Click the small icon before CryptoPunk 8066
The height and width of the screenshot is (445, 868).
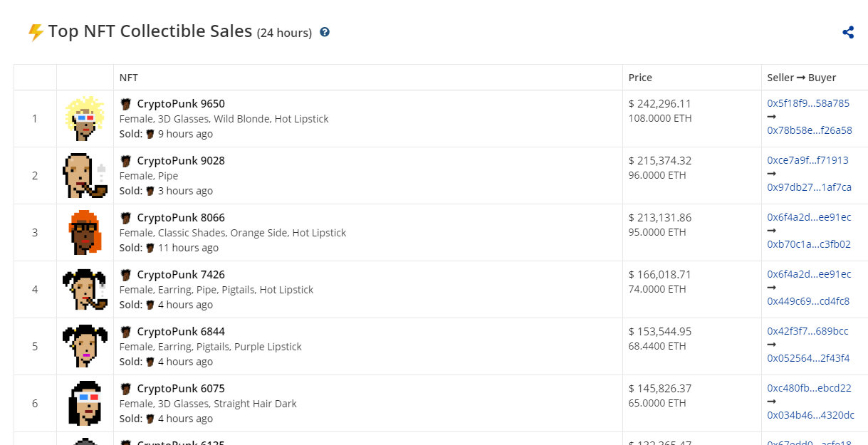[x=126, y=218]
